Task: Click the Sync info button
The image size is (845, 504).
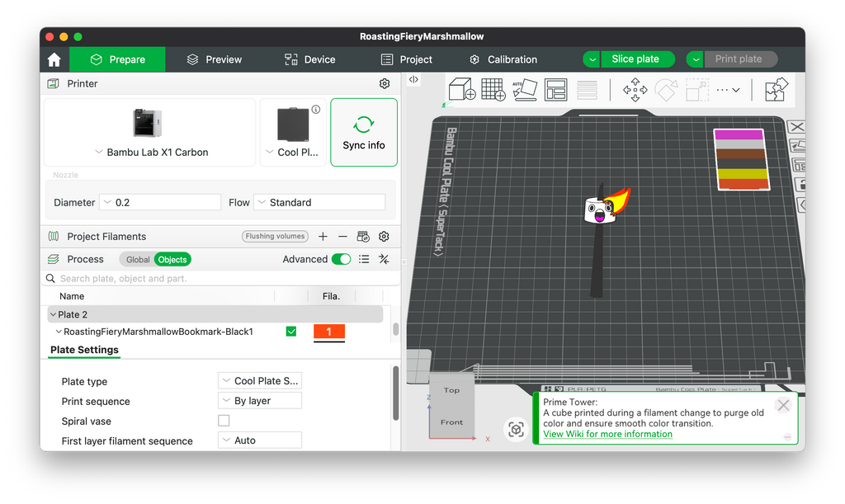Action: coord(364,133)
